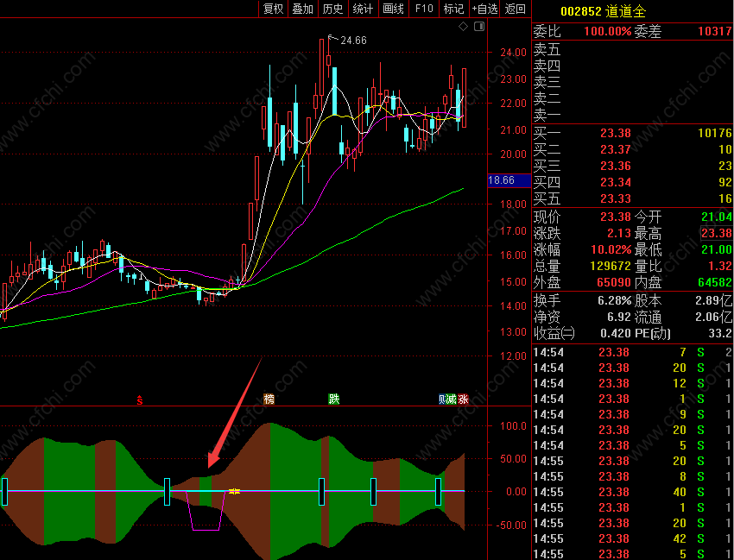The image size is (734, 560).
Task: Select the 画线 drawing tool menu
Action: point(393,9)
